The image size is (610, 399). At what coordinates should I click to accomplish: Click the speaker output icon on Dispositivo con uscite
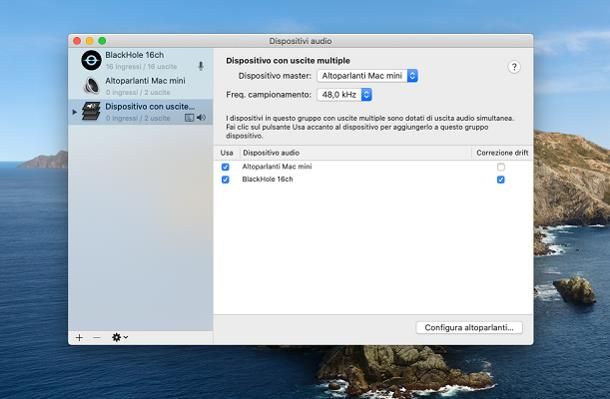tap(201, 117)
